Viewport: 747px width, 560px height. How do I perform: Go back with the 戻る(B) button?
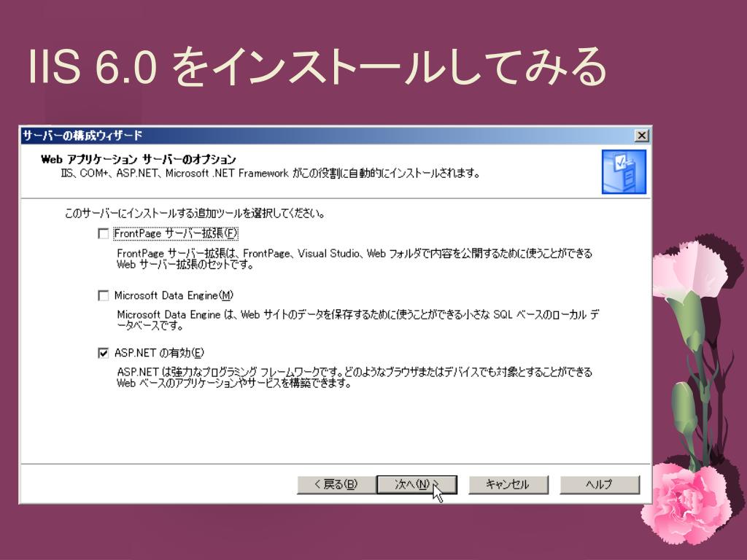(336, 485)
